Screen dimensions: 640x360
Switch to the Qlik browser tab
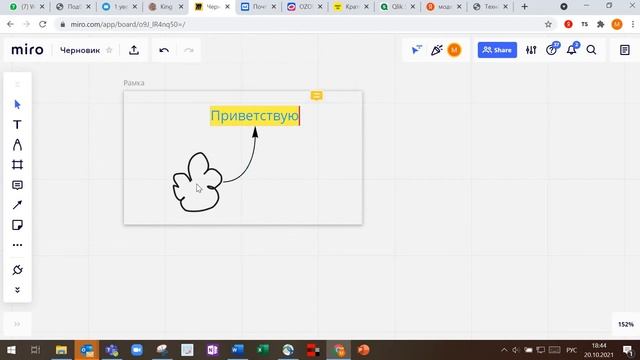click(398, 7)
